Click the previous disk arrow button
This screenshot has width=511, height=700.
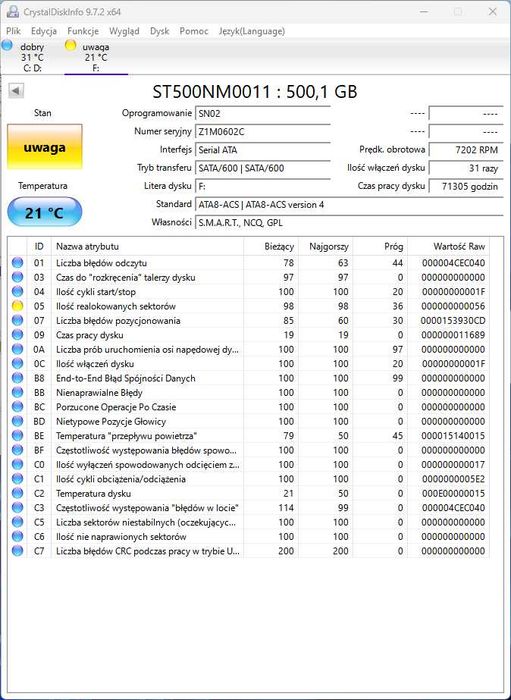(x=16, y=91)
